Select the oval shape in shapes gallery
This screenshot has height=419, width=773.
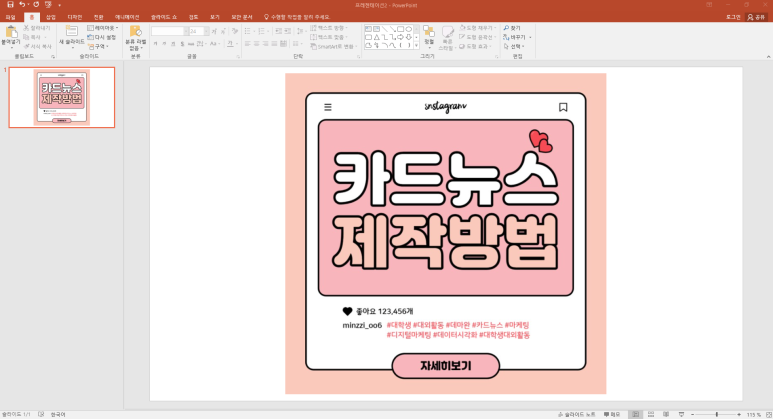409,29
